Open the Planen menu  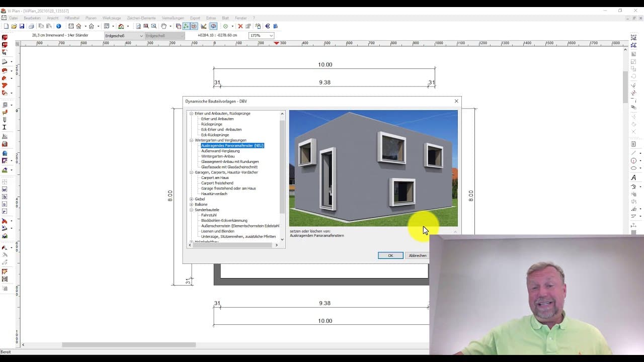click(91, 18)
